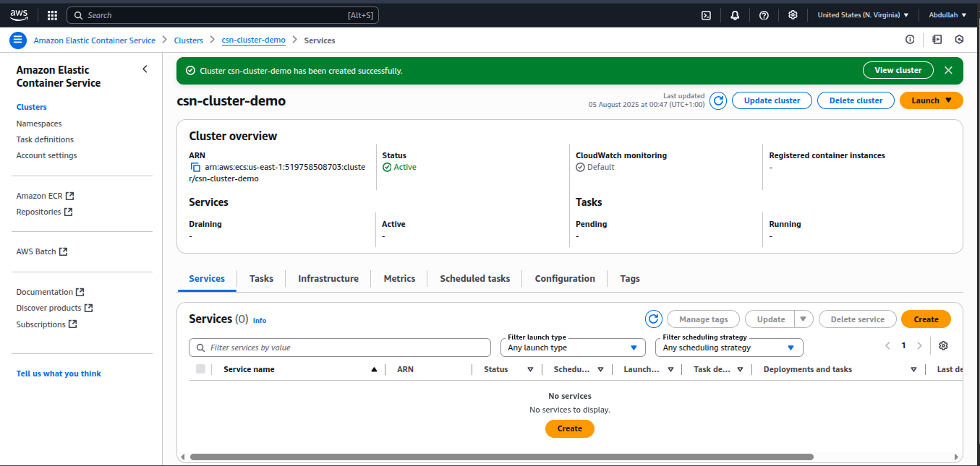The image size is (980, 466).
Task: Go to previous services page
Action: click(887, 346)
